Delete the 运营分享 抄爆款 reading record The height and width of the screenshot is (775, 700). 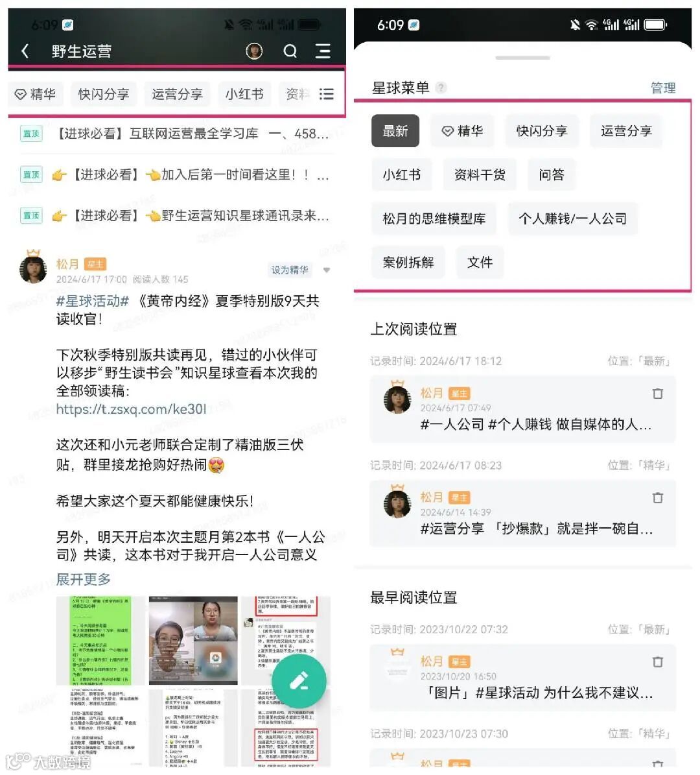(657, 497)
